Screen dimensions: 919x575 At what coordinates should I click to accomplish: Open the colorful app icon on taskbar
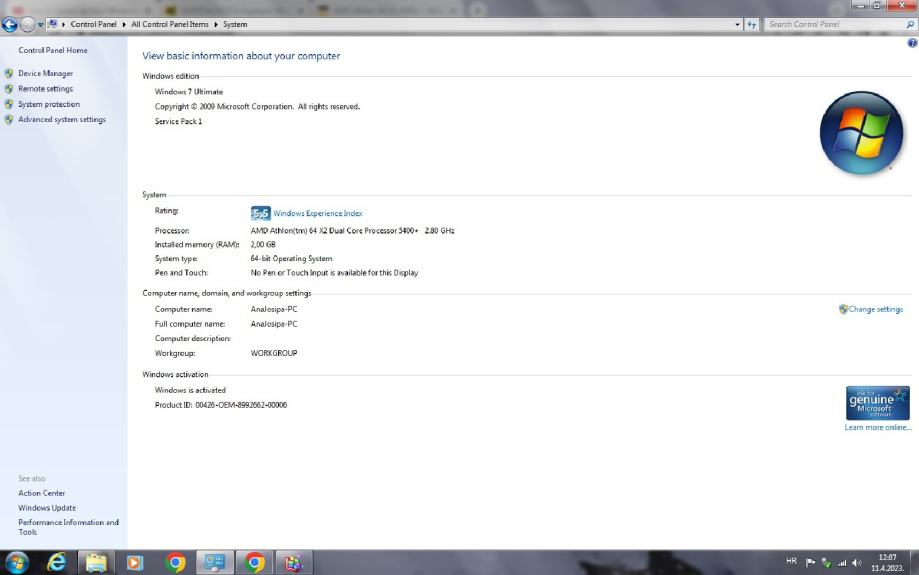tap(293, 563)
